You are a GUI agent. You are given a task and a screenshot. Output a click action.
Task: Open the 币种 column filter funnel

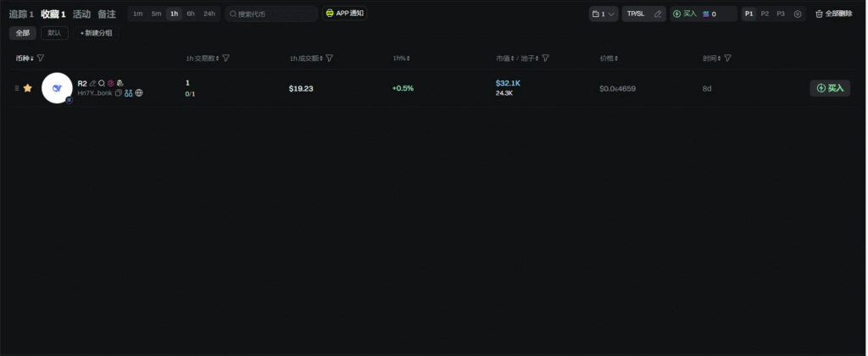41,58
